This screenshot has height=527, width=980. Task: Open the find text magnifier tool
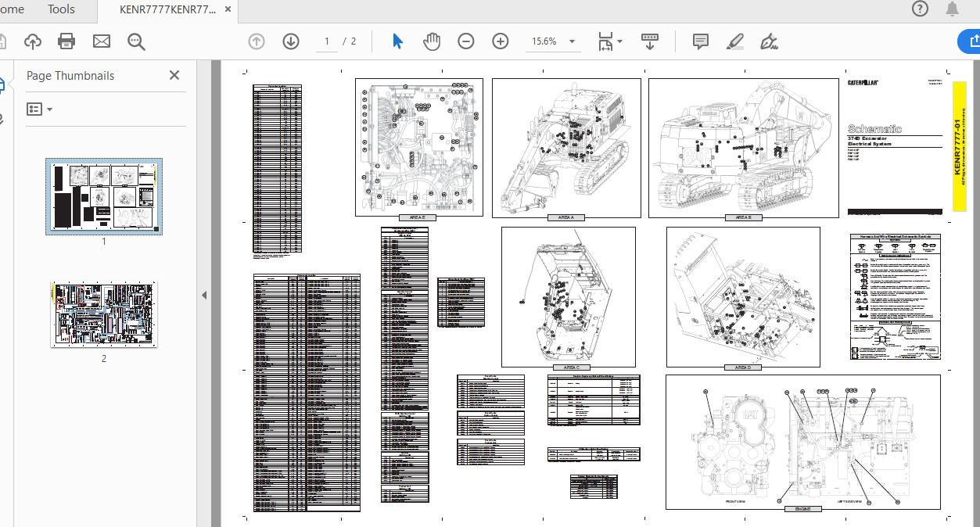click(x=137, y=41)
